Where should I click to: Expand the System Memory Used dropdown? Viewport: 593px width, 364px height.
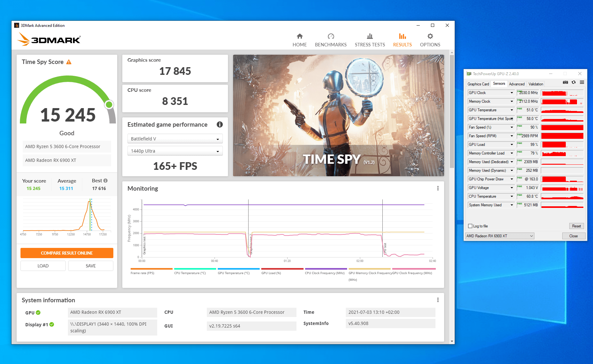[512, 205]
